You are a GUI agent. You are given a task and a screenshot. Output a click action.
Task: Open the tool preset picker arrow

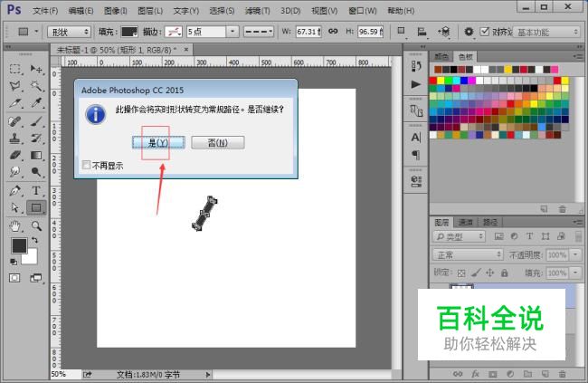coord(36,31)
